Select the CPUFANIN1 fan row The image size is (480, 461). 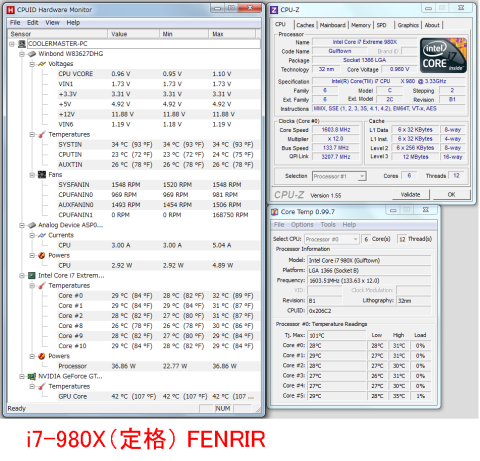tap(159, 215)
